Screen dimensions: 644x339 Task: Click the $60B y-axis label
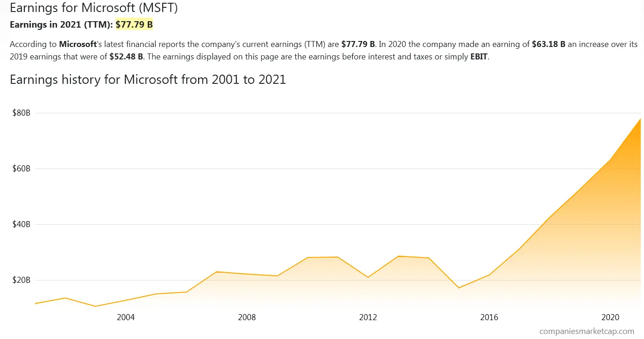click(22, 169)
